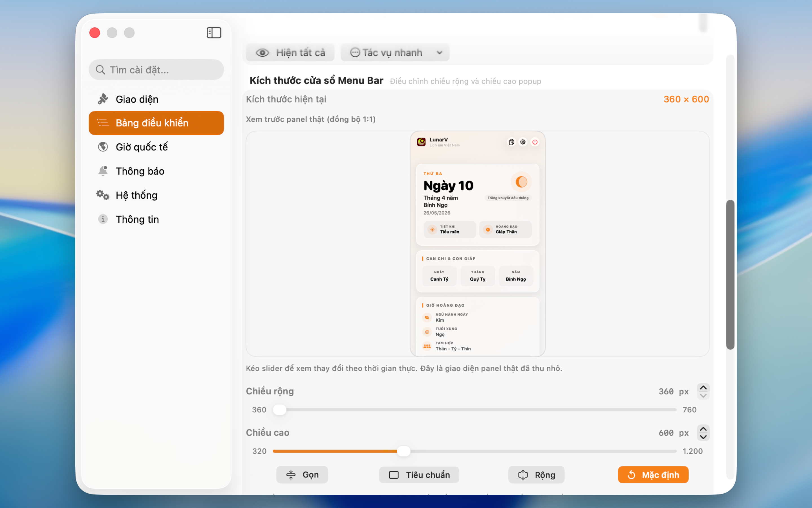Open the Giao diện settings section

point(156,99)
